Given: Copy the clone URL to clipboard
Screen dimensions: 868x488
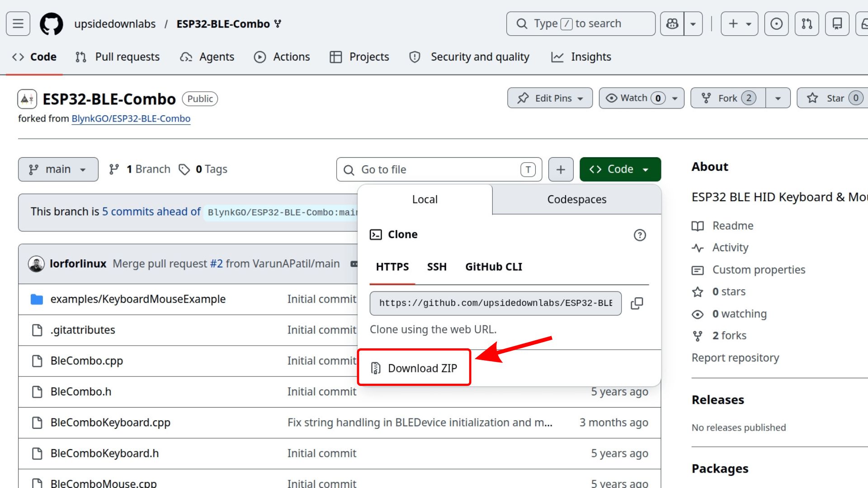Looking at the screenshot, I should click(637, 303).
